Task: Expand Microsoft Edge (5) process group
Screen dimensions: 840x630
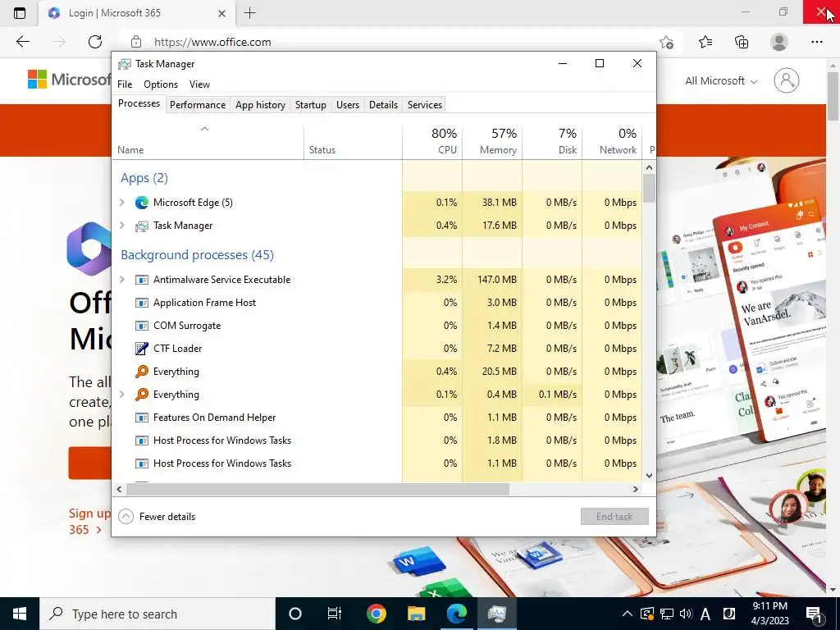Action: tap(122, 203)
